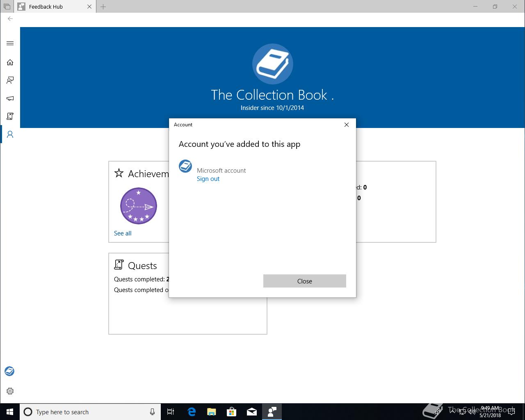Go to the Home page icon
Viewport: 525px width, 420px height.
coord(10,62)
